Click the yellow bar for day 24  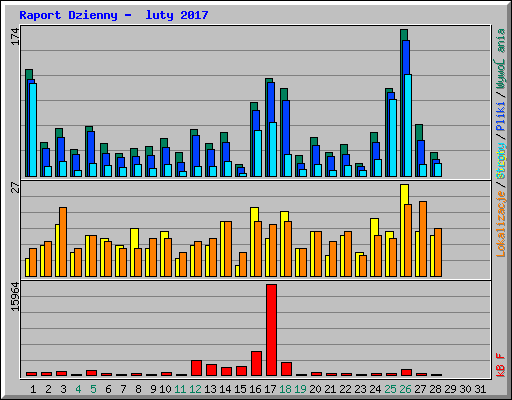coord(374,227)
